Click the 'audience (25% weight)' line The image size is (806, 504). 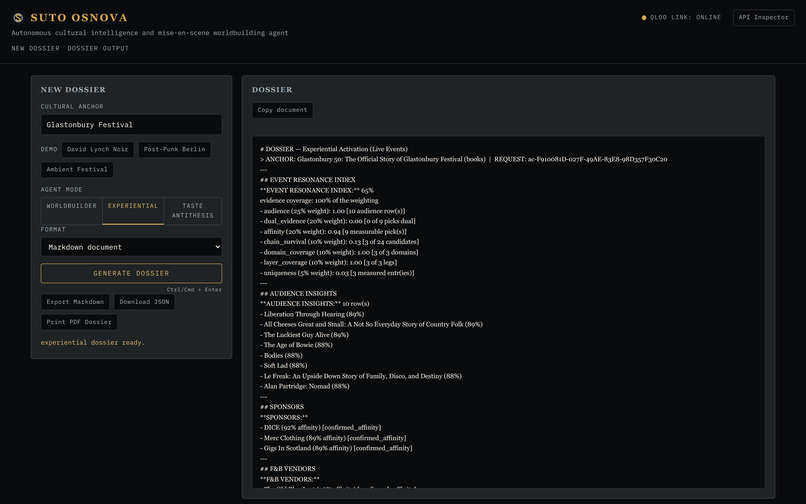click(332, 211)
